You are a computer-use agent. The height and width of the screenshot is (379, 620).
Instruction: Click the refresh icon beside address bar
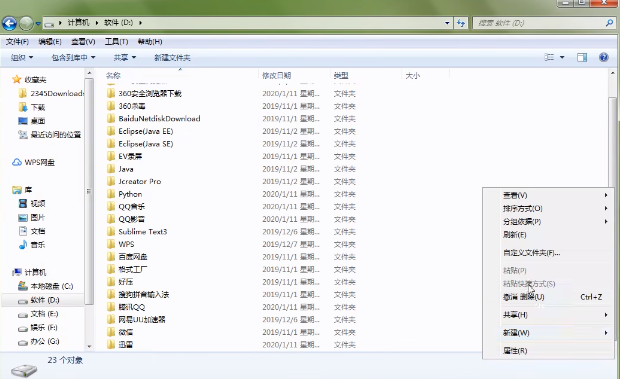461,23
